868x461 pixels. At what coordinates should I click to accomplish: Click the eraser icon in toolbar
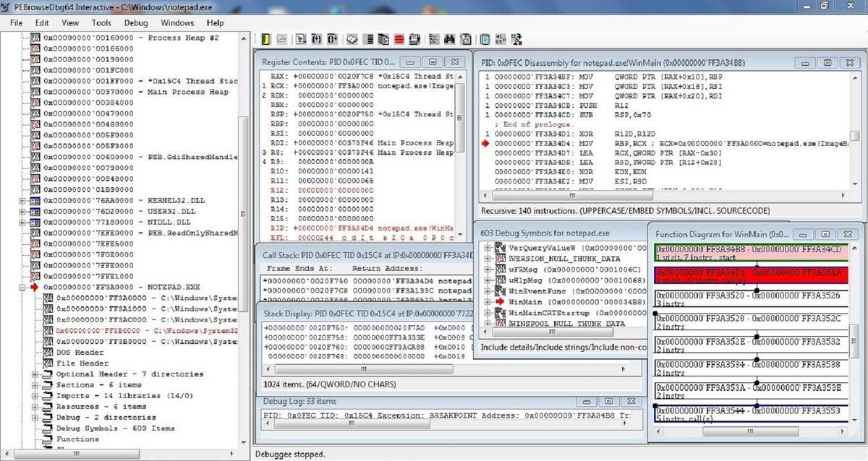tap(352, 39)
